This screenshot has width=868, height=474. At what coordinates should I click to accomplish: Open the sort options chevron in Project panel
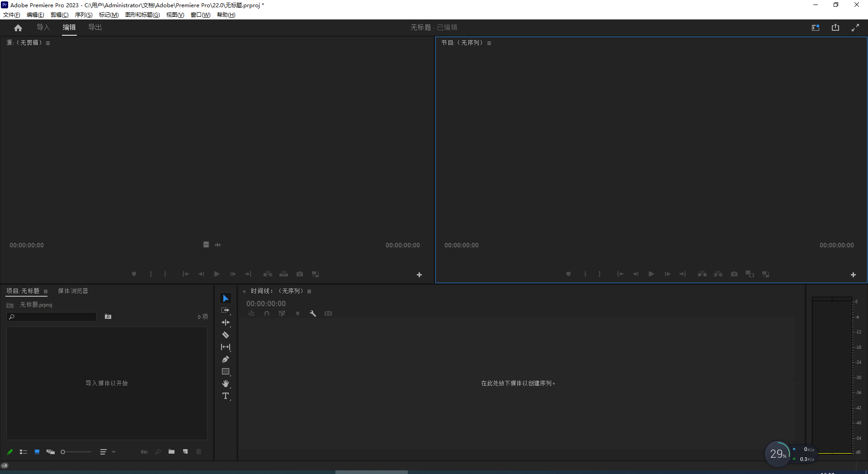point(113,451)
